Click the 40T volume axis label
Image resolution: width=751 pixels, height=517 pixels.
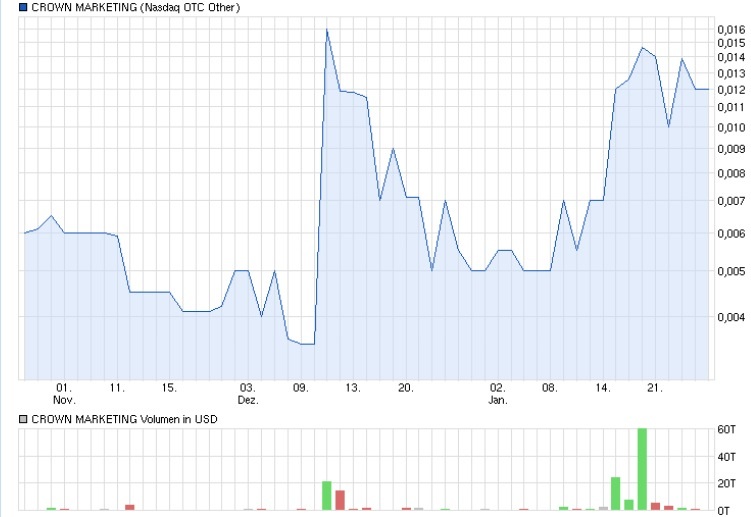727,457
